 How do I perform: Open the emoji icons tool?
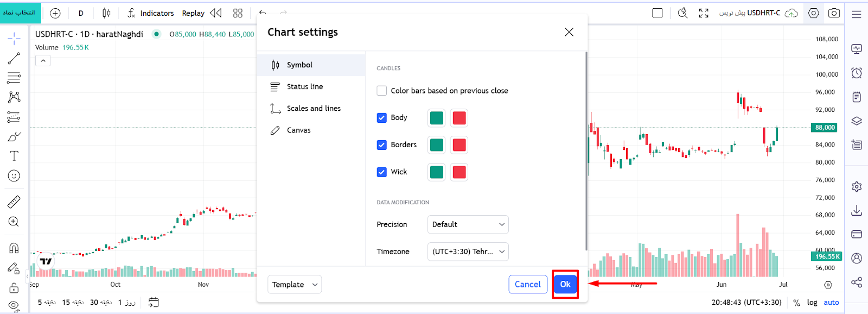pos(14,175)
